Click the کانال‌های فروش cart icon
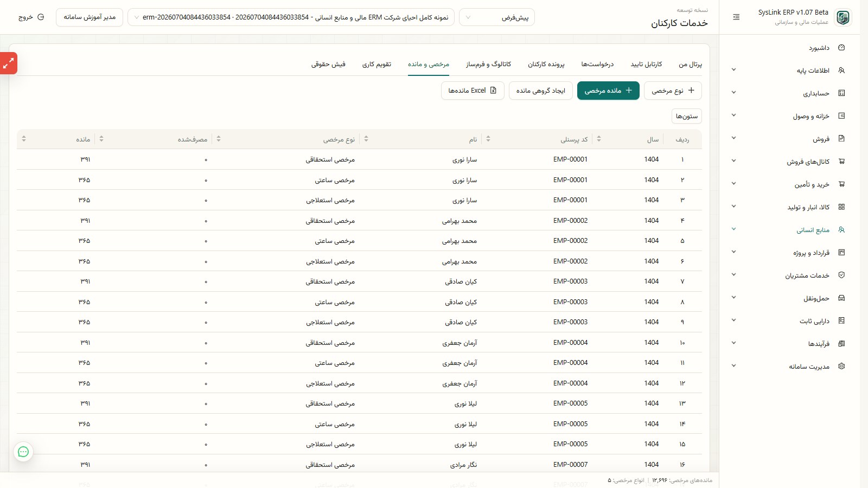868x488 pixels. point(841,162)
